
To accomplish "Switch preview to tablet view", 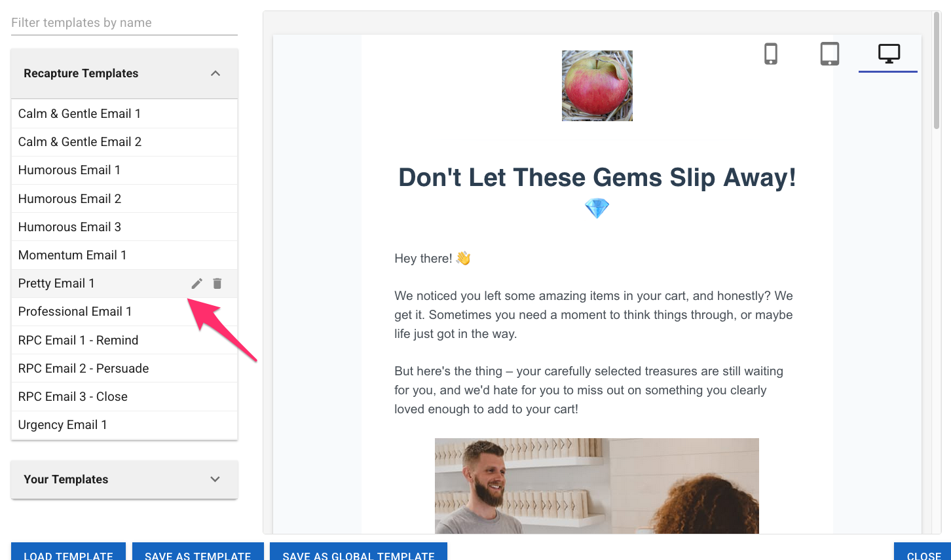I will 830,54.
